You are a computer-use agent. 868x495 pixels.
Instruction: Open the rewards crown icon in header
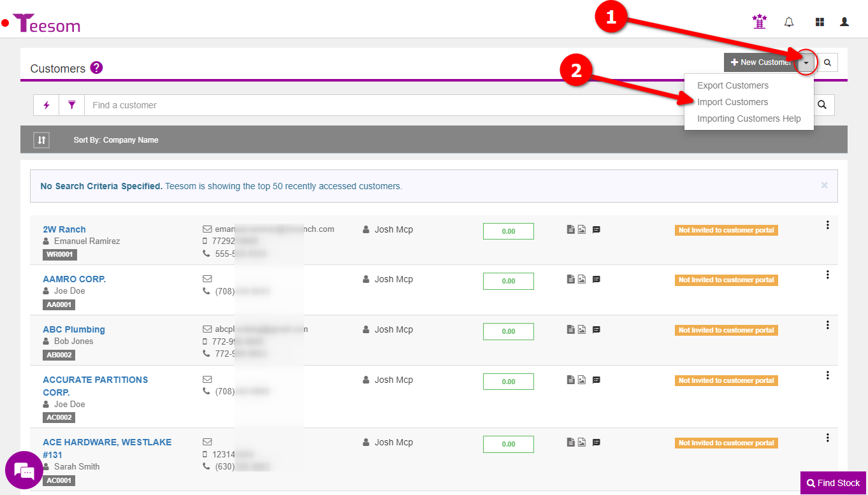[x=759, y=22]
